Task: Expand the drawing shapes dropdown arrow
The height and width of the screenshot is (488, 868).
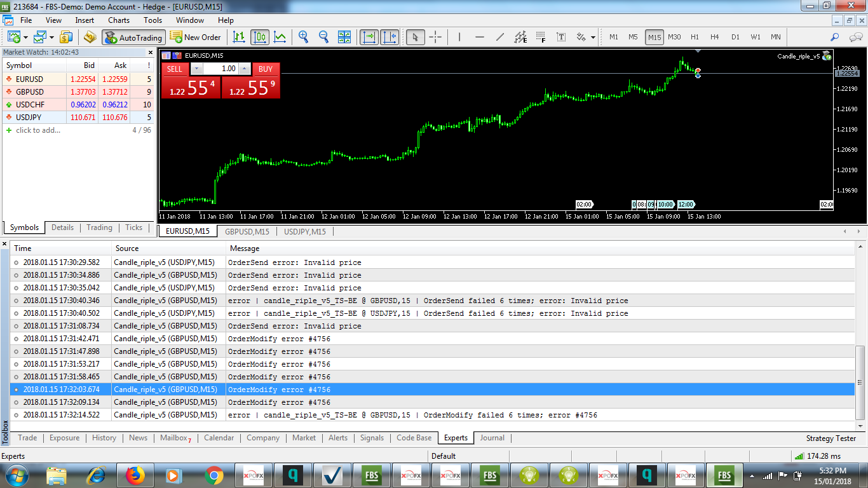Action: coord(593,37)
